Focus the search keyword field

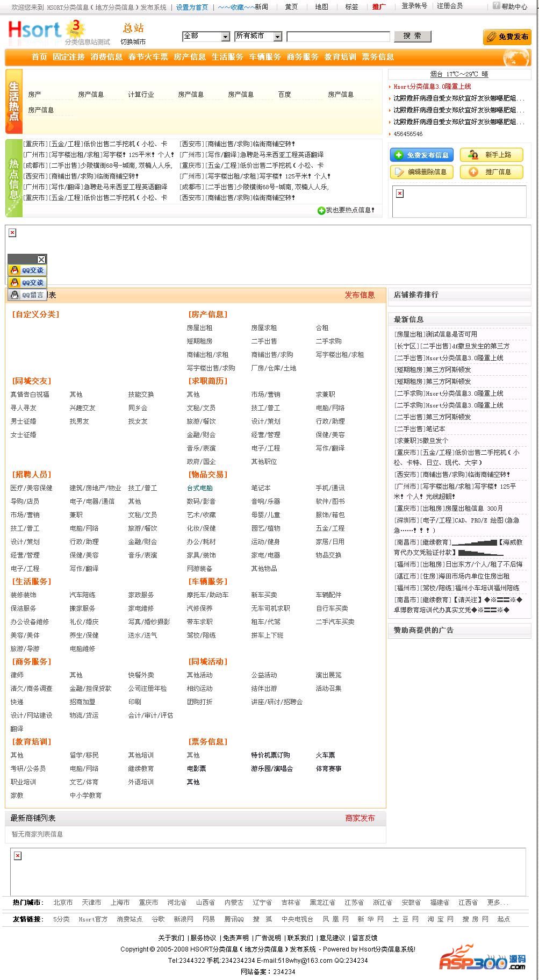339,37
